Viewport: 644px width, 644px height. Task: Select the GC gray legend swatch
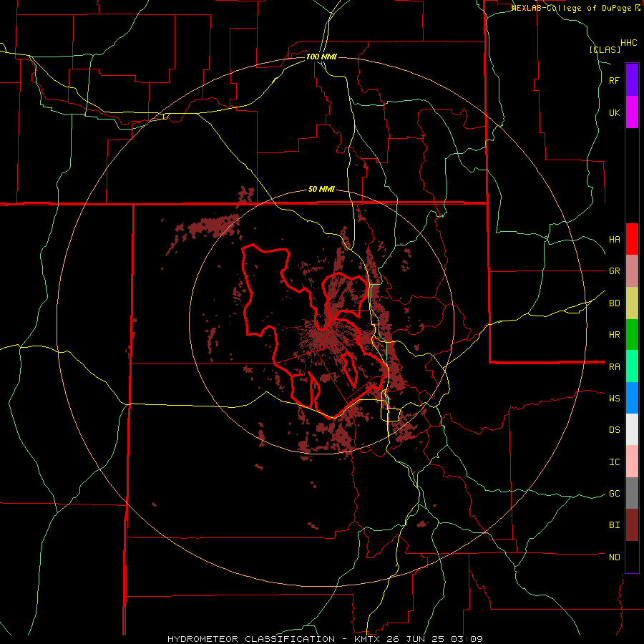tap(632, 493)
